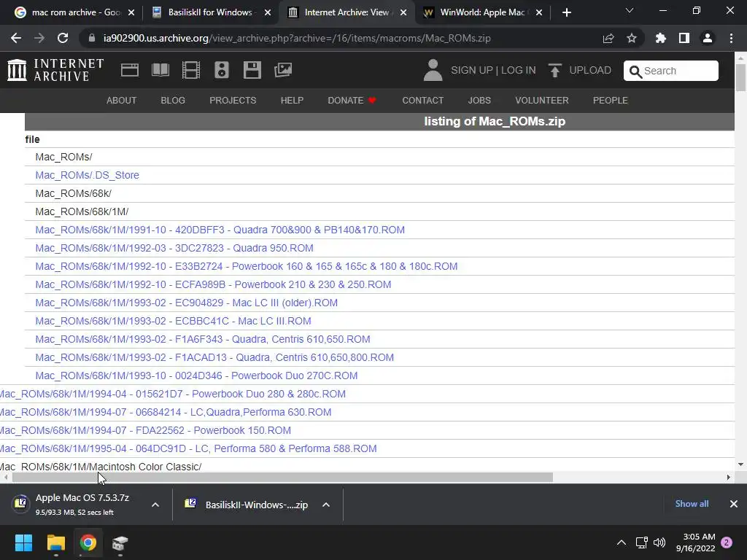Open the VOLUNTEER menu item
Image resolution: width=747 pixels, height=560 pixels.
[x=542, y=101]
